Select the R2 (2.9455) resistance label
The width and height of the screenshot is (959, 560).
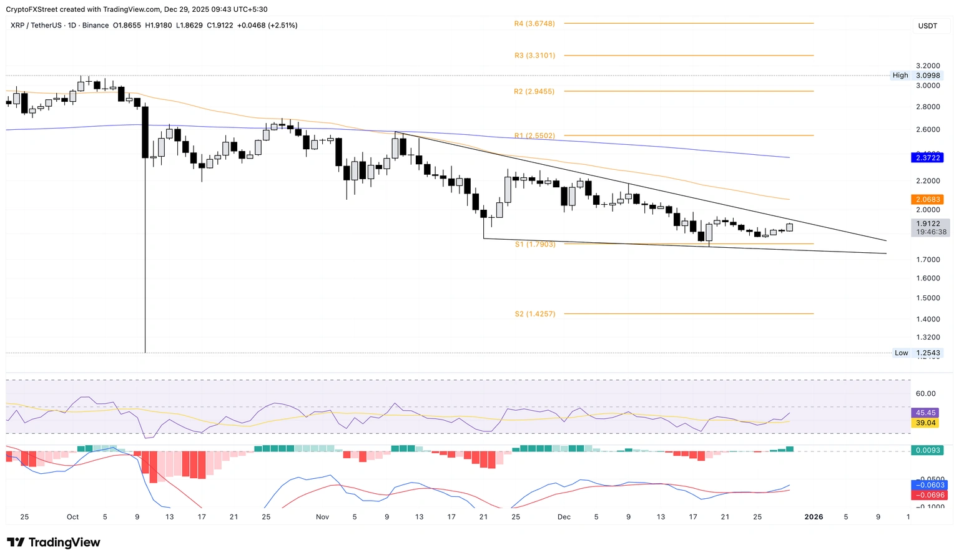(534, 91)
